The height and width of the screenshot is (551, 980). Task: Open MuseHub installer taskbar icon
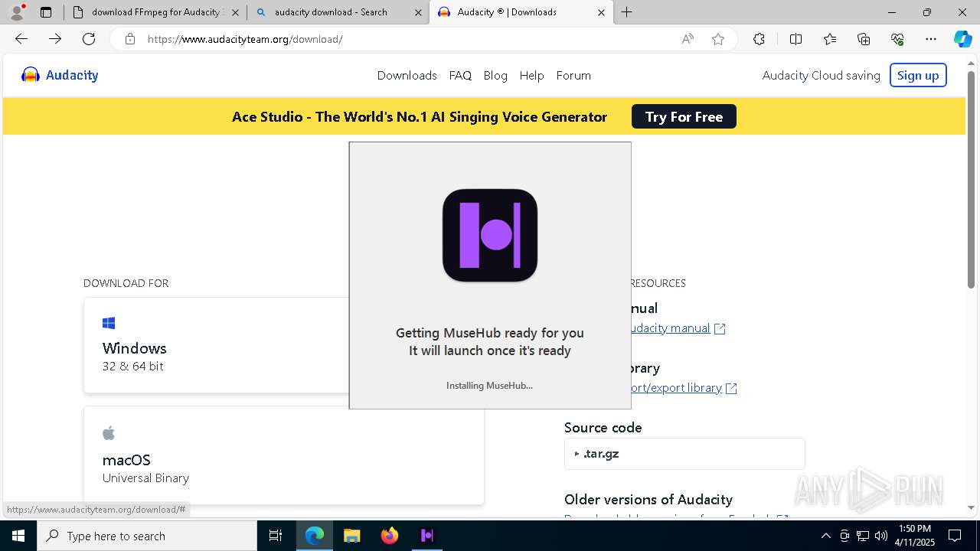tap(427, 536)
